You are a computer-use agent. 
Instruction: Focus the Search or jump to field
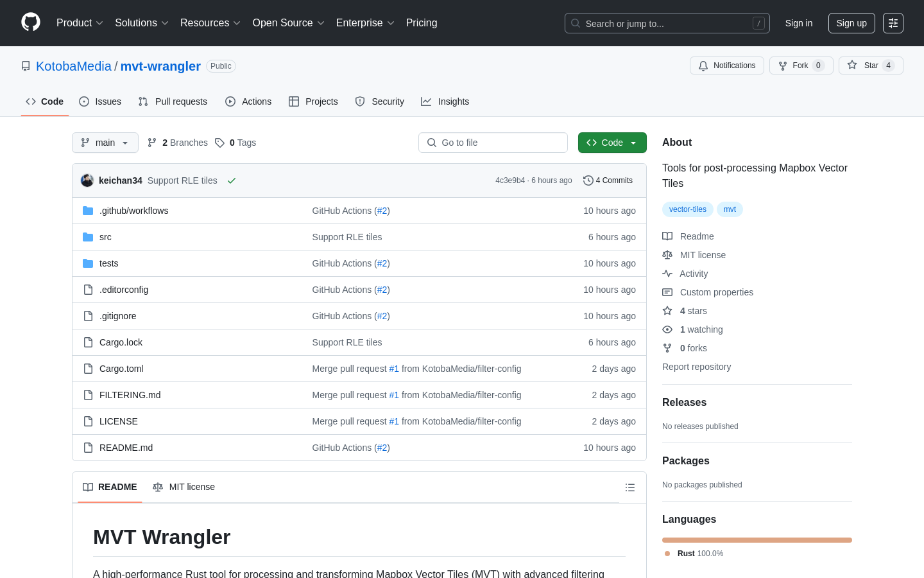(x=667, y=23)
